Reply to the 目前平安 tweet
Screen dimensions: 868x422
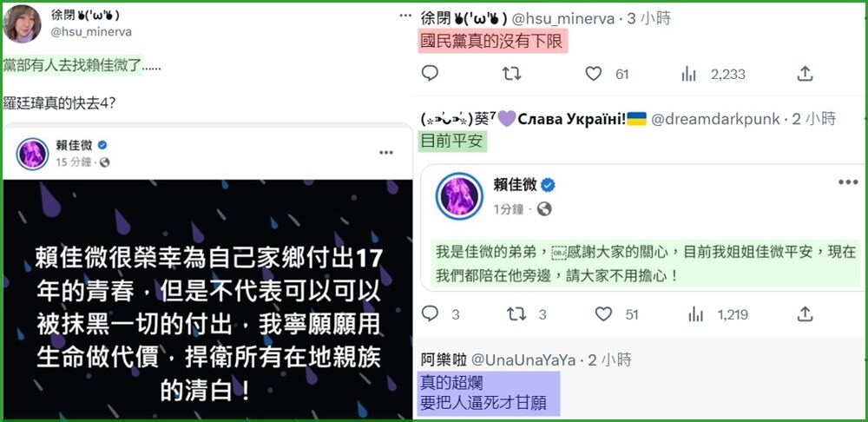tap(430, 314)
